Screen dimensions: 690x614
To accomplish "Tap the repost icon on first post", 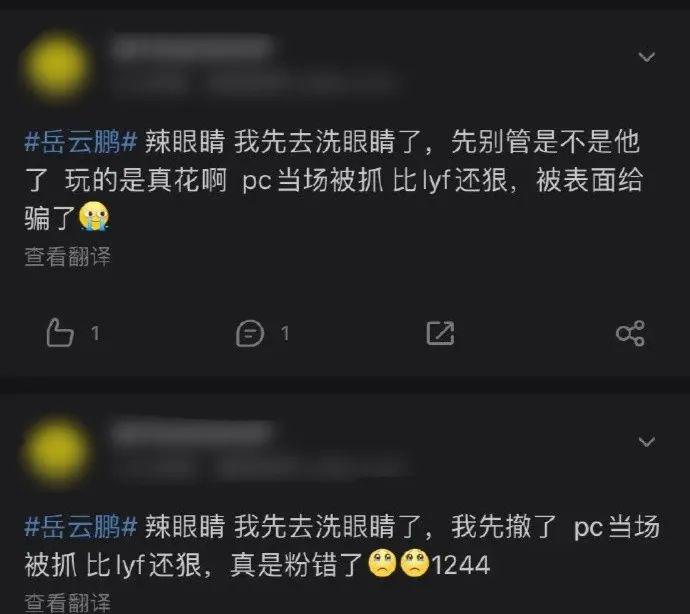I will 440,333.
